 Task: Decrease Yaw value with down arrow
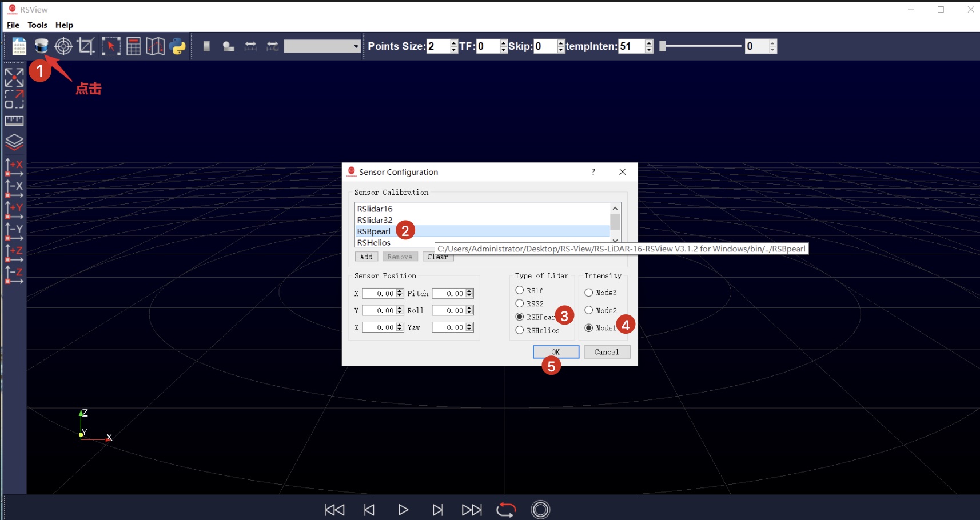469,330
